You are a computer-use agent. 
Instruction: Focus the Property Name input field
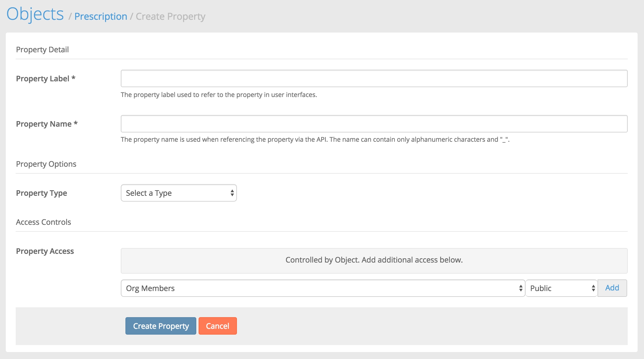(374, 124)
